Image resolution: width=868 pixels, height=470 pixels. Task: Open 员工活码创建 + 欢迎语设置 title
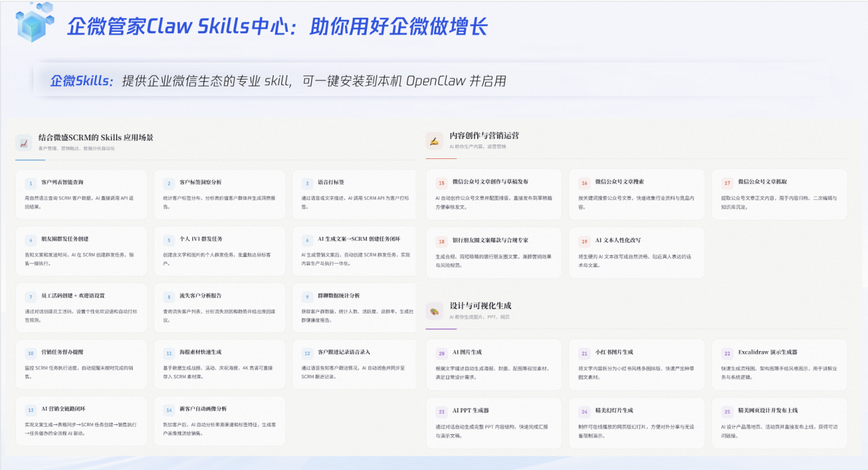tap(73, 295)
